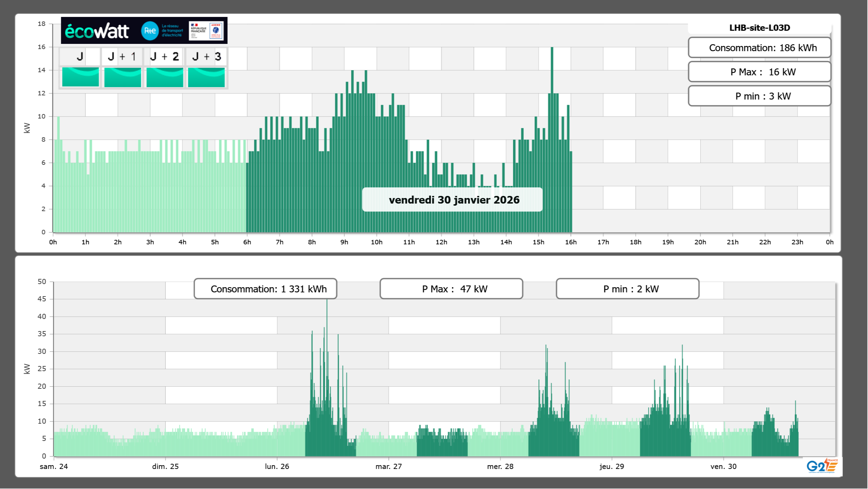Image resolution: width=868 pixels, height=489 pixels.
Task: Click the LHB-site-L03D site title
Action: (x=759, y=28)
